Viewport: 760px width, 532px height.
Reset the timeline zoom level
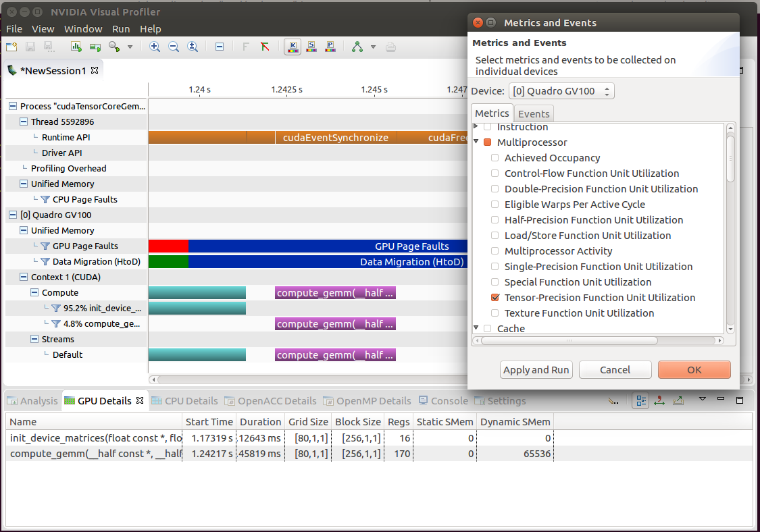coord(193,46)
